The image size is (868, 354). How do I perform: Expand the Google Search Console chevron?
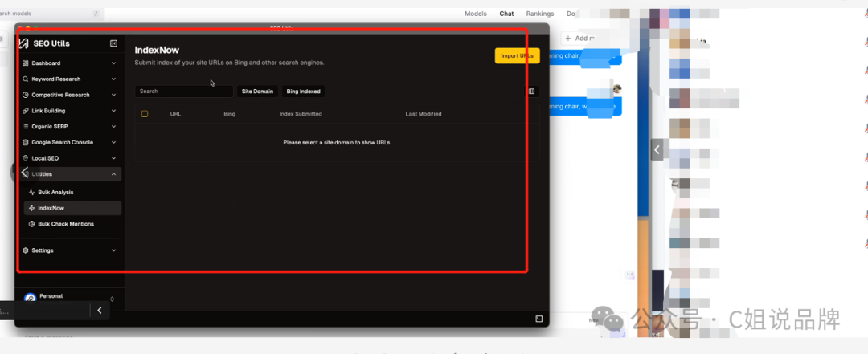click(113, 142)
